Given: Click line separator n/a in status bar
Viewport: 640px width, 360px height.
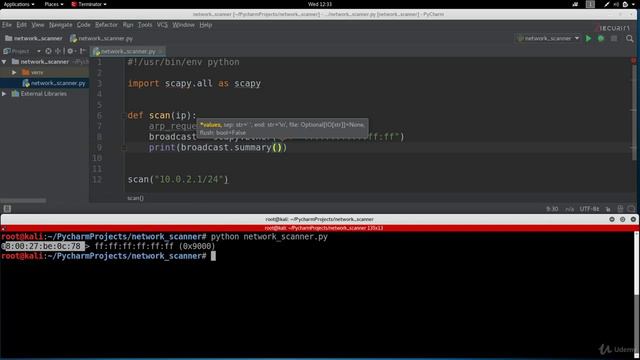Looking at the screenshot, I should click(569, 209).
